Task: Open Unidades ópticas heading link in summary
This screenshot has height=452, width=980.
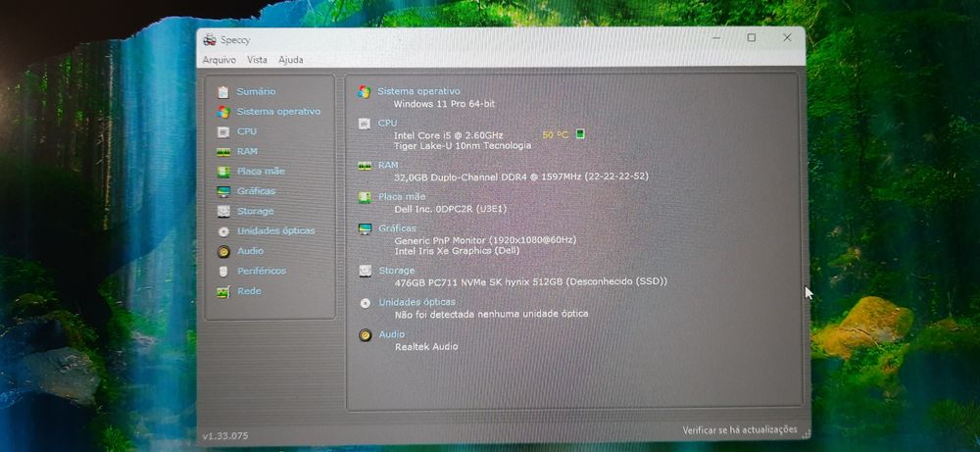Action: [416, 302]
